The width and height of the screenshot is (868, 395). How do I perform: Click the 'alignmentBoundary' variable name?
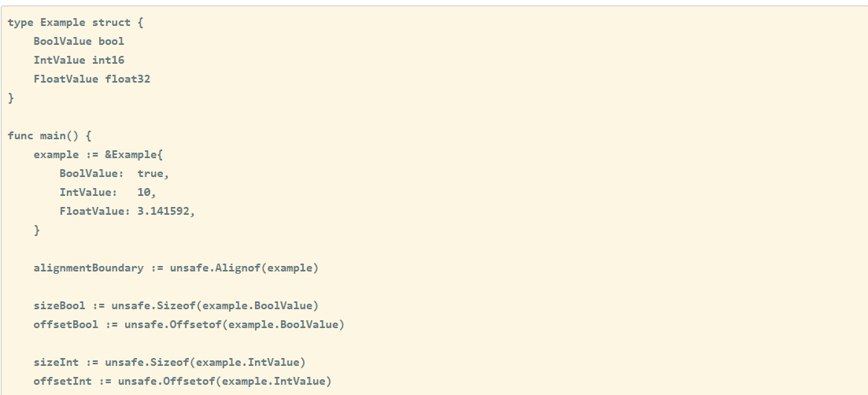[88, 268]
